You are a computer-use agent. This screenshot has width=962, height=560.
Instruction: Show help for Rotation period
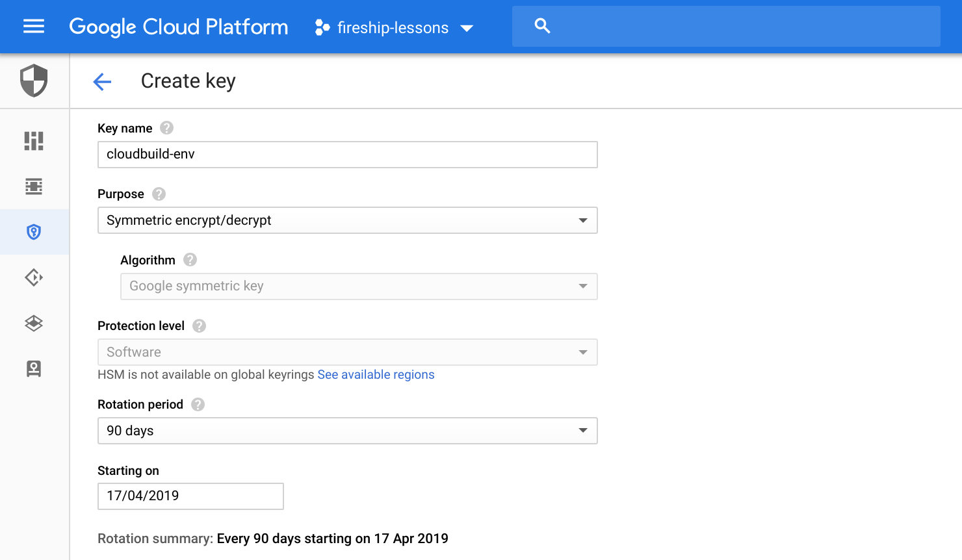(198, 405)
